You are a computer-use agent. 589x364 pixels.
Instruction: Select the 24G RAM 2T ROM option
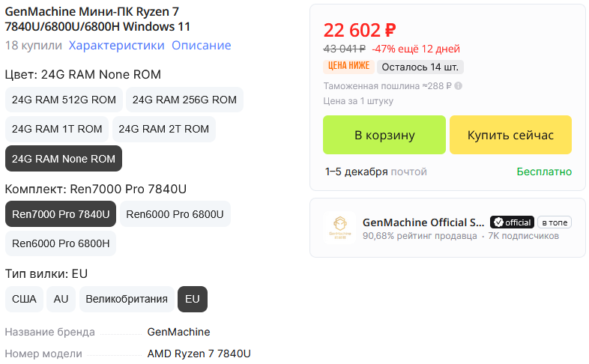[x=164, y=129]
